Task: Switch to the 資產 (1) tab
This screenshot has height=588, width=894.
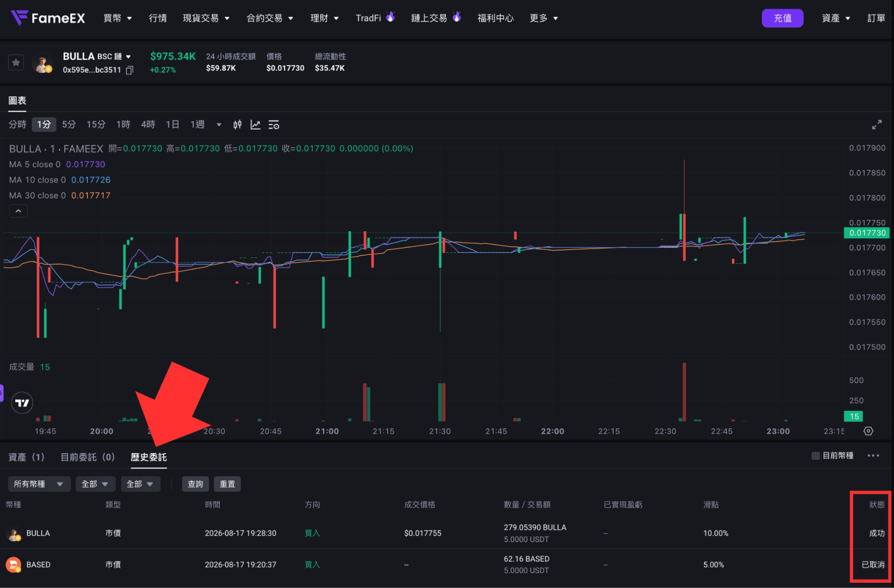Action: tap(26, 457)
